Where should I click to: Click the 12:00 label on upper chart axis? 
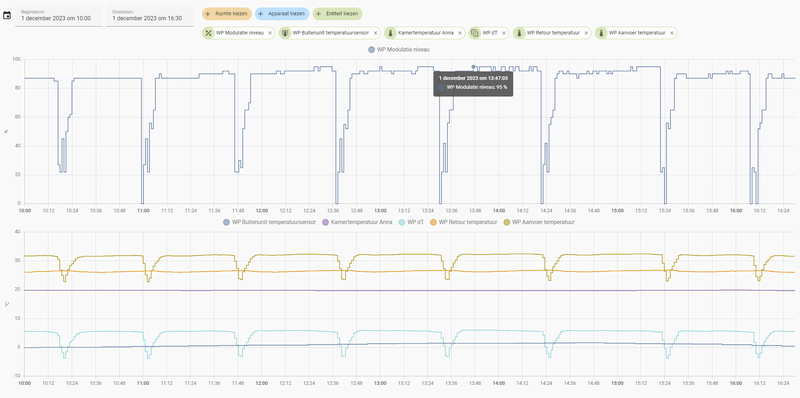[x=262, y=210]
